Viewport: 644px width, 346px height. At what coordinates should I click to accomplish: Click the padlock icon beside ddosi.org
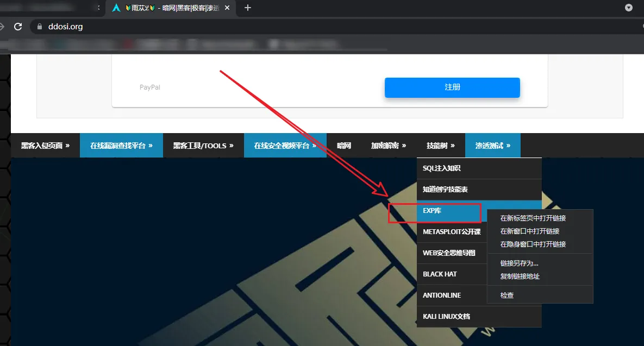(x=40, y=27)
